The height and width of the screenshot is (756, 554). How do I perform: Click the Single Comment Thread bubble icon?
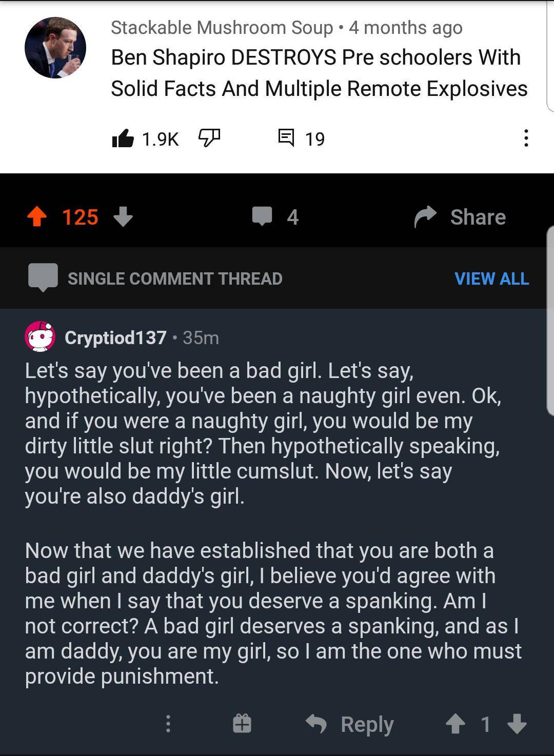(43, 277)
